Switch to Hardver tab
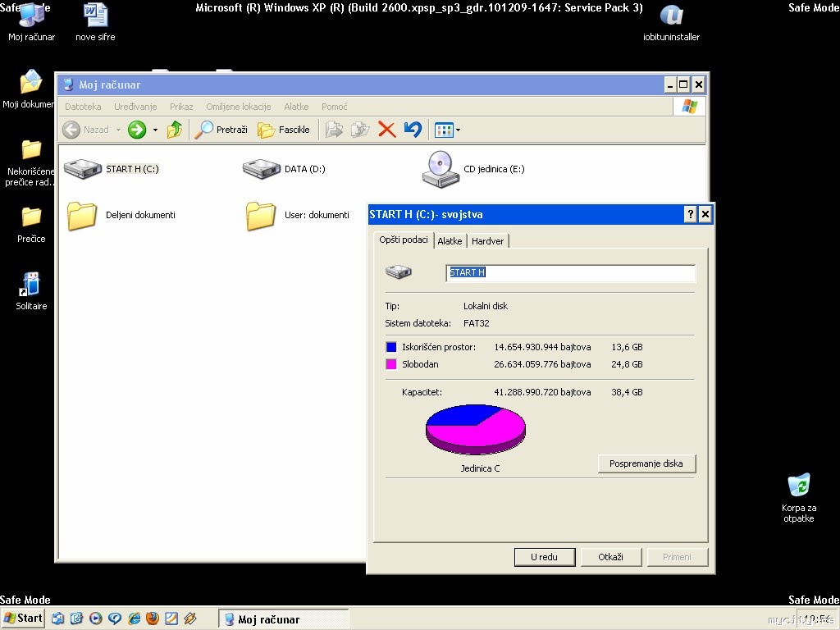This screenshot has width=840, height=630. pos(487,241)
